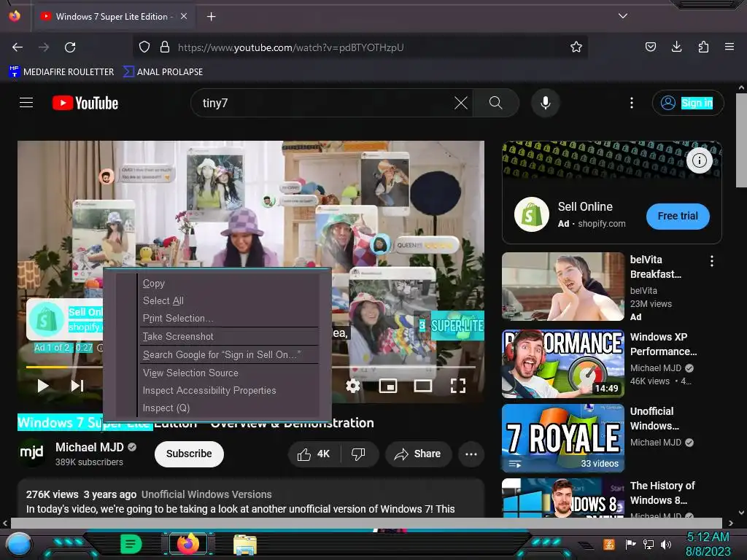This screenshot has width=747, height=560.
Task: Click the URL address bar
Action: (360, 47)
